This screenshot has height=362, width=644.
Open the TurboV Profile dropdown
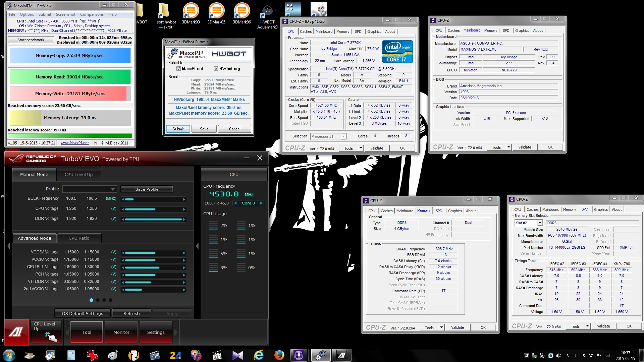(90, 189)
